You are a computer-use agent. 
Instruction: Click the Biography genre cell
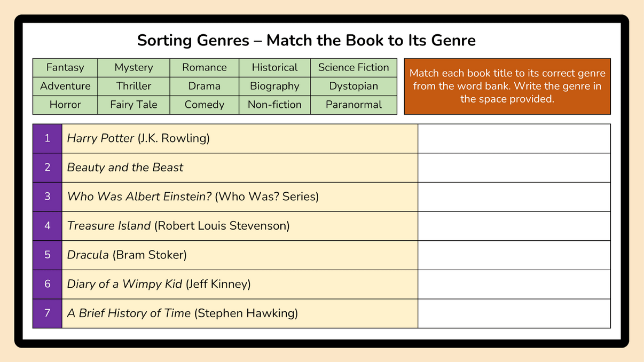click(x=274, y=86)
